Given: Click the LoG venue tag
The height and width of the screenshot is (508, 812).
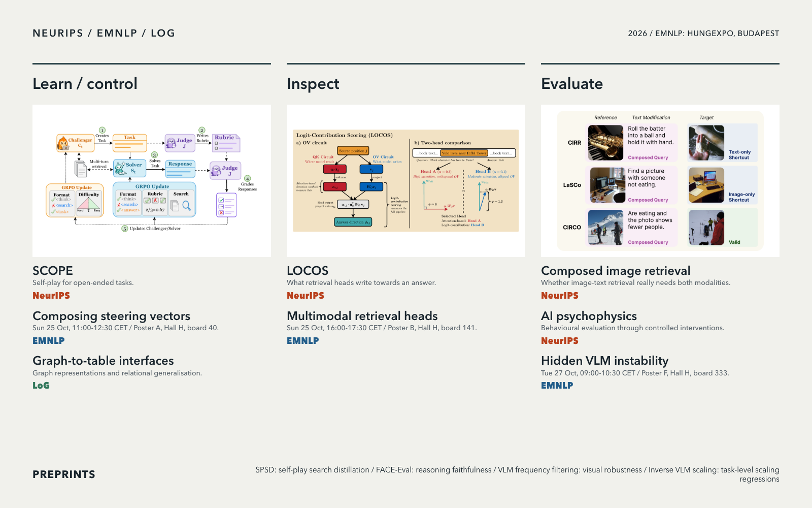Looking at the screenshot, I should coord(41,386).
